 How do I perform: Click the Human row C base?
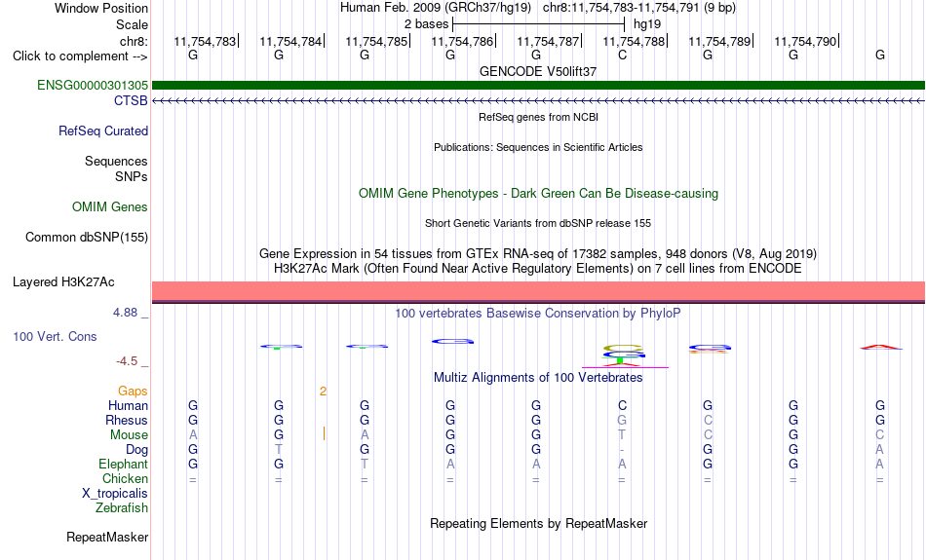[x=622, y=405]
